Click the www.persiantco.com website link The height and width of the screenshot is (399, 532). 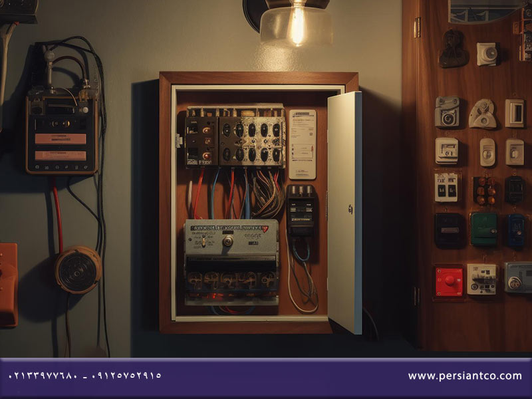pyautogui.click(x=465, y=376)
